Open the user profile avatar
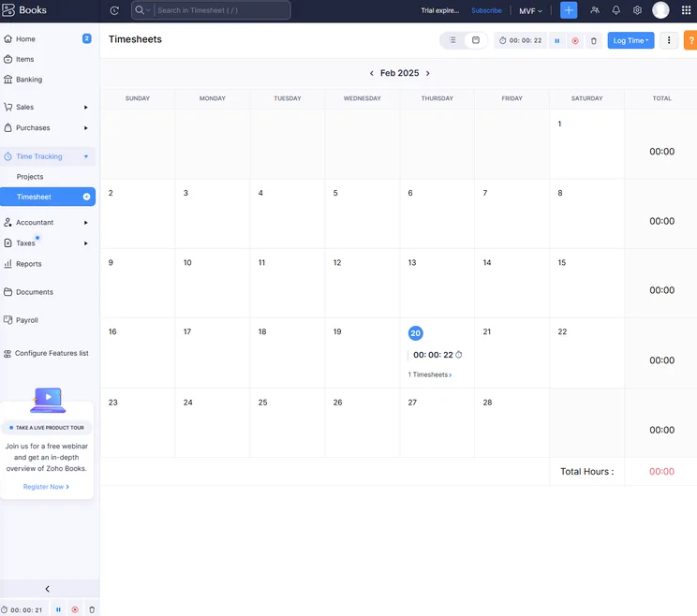 (660, 10)
